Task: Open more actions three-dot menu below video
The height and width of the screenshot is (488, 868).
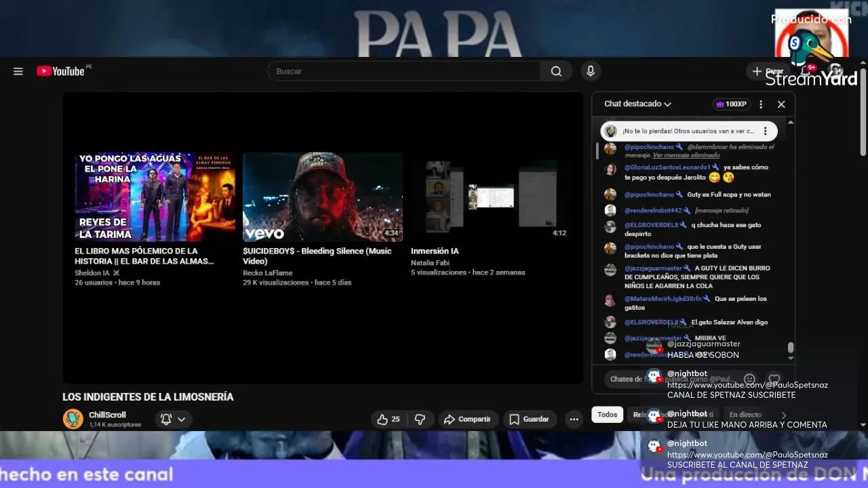Action: point(574,420)
